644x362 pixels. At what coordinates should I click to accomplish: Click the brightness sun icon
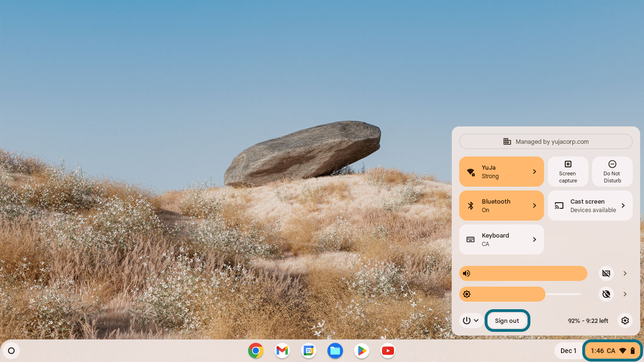[x=466, y=294]
